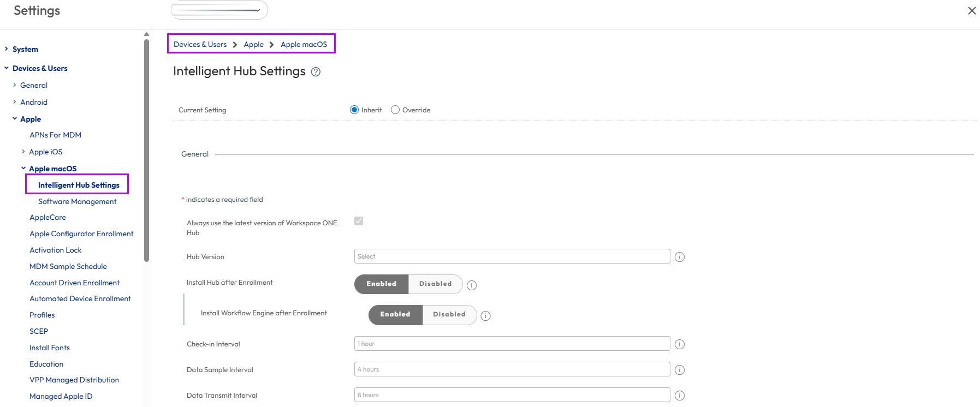
Task: Show info for Install Hub after Enrollment
Action: [x=472, y=285]
